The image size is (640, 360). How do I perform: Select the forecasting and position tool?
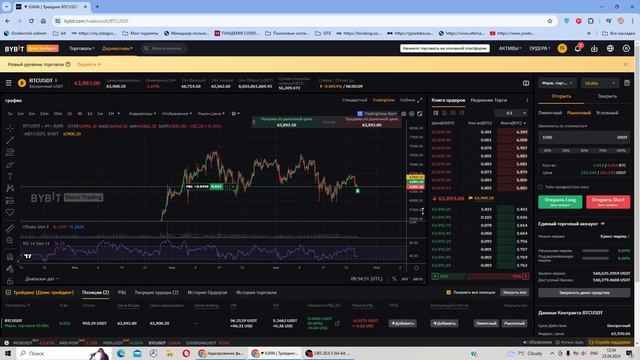10,200
